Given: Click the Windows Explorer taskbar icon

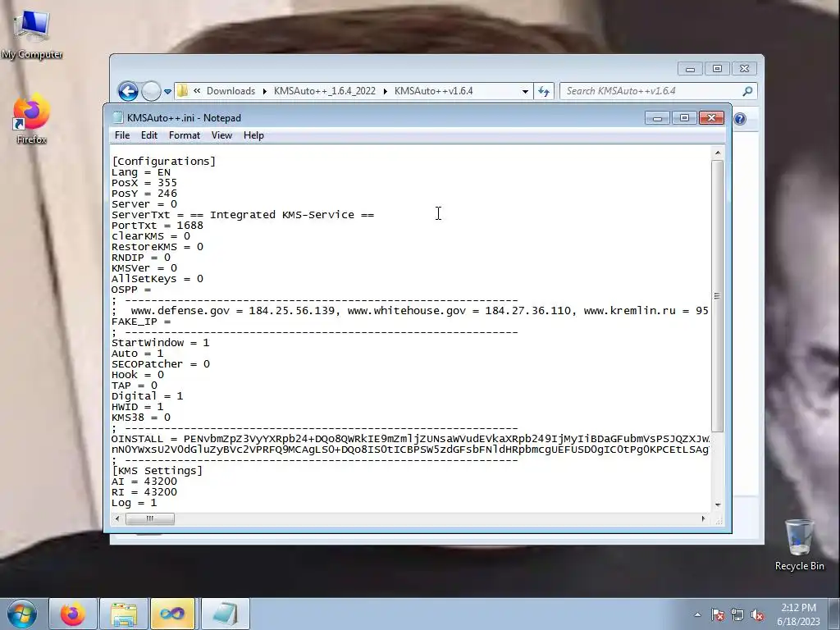Looking at the screenshot, I should (x=124, y=614).
